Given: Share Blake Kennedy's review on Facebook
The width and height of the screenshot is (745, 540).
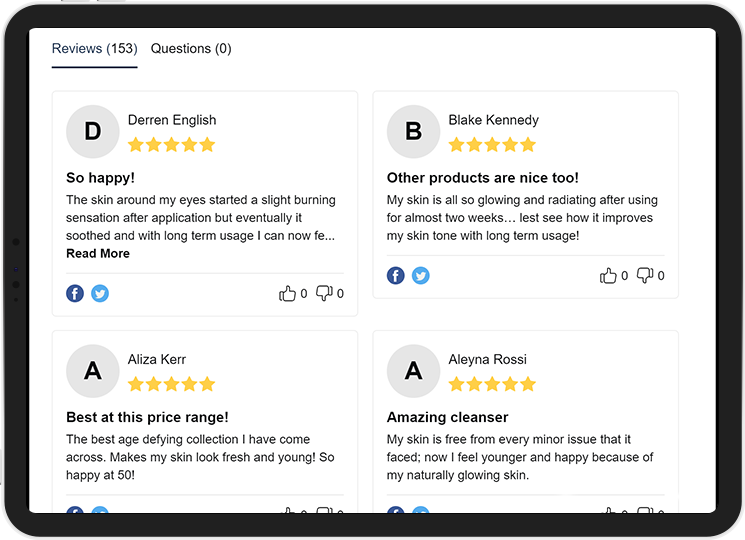Looking at the screenshot, I should click(396, 275).
